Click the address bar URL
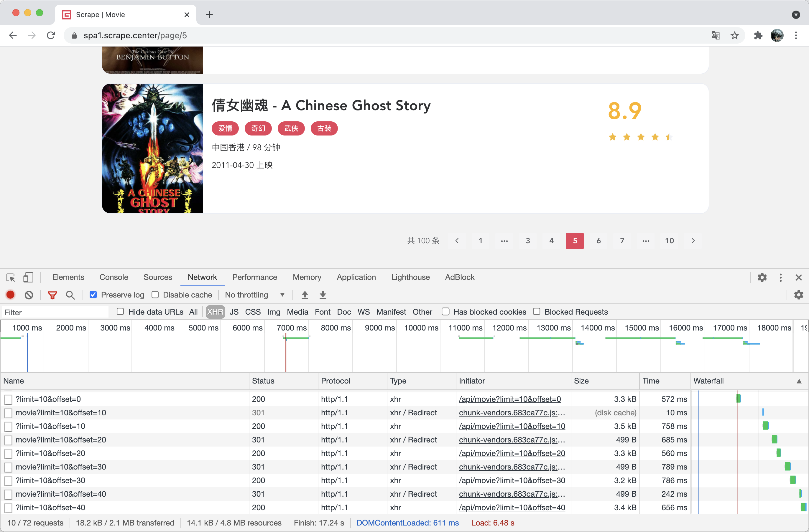This screenshot has width=809, height=532. coord(135,35)
